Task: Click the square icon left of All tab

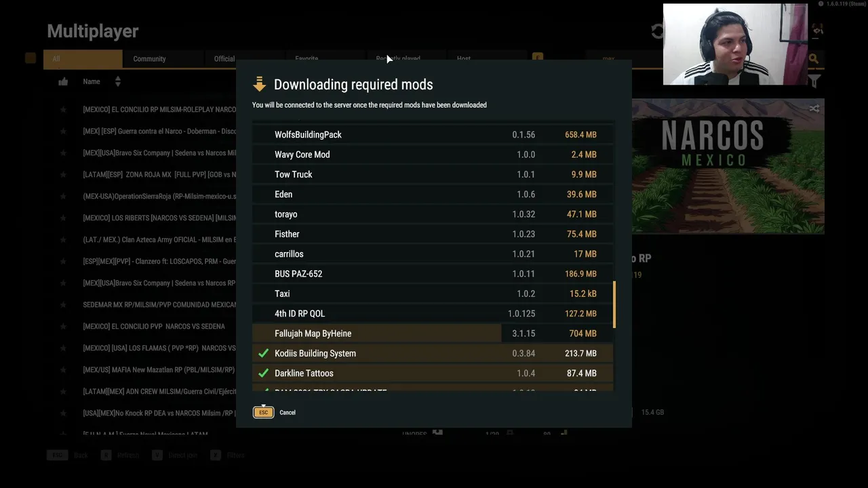Action: tap(31, 58)
